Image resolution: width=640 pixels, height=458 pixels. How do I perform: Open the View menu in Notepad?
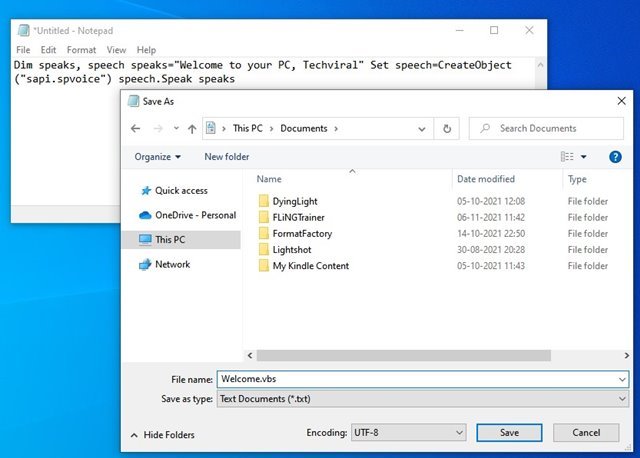[116, 50]
